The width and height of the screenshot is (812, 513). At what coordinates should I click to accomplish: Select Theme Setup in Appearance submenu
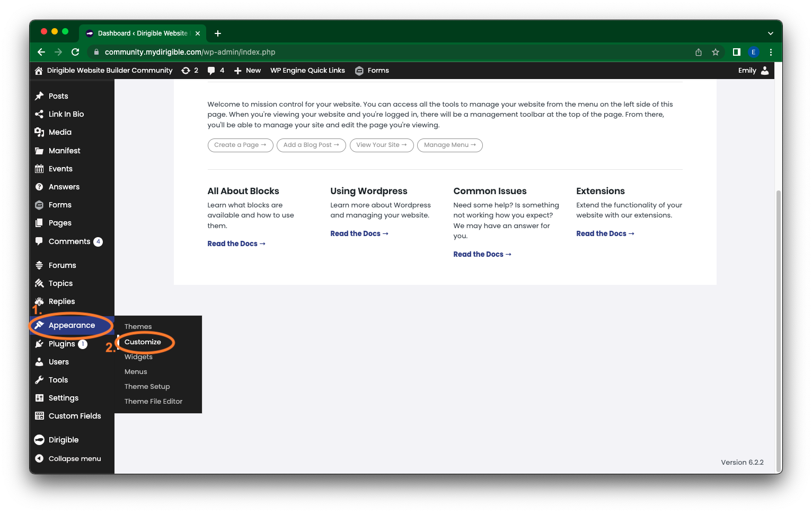pyautogui.click(x=147, y=387)
